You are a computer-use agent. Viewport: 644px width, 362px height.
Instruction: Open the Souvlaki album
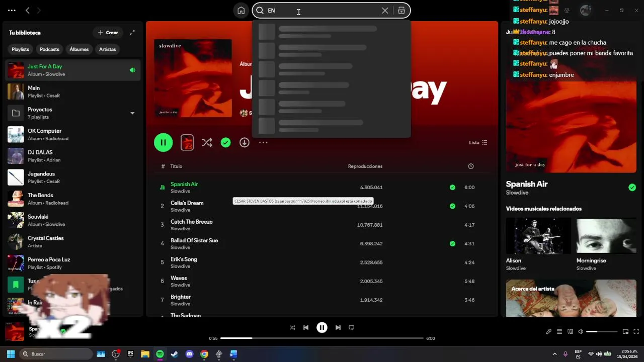click(x=73, y=220)
